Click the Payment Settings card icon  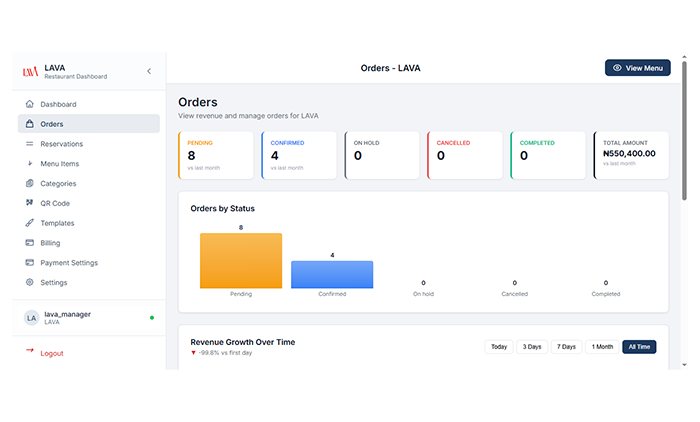pyautogui.click(x=29, y=262)
